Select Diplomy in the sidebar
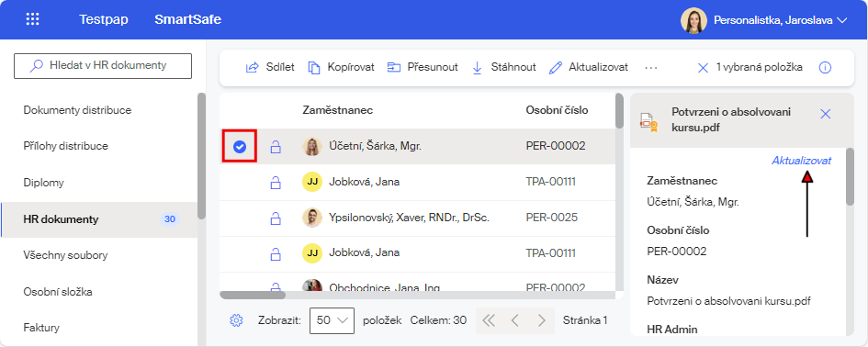This screenshot has height=347, width=868. click(x=44, y=183)
